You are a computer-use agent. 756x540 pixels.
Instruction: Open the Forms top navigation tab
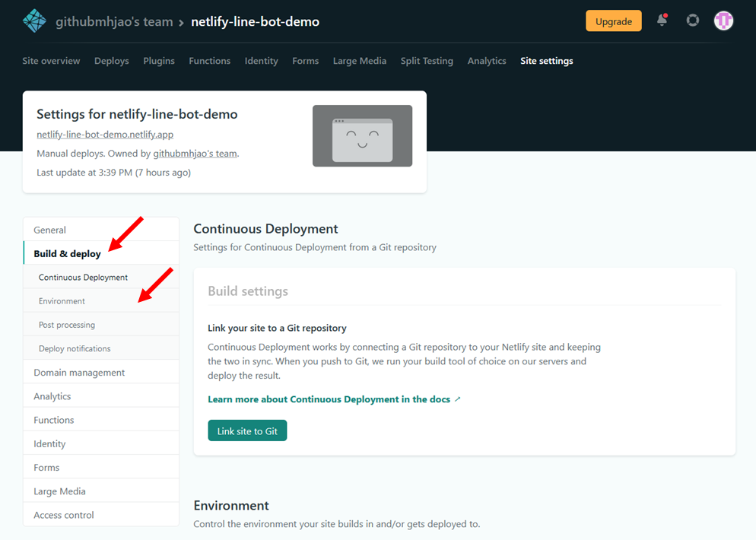coord(305,61)
